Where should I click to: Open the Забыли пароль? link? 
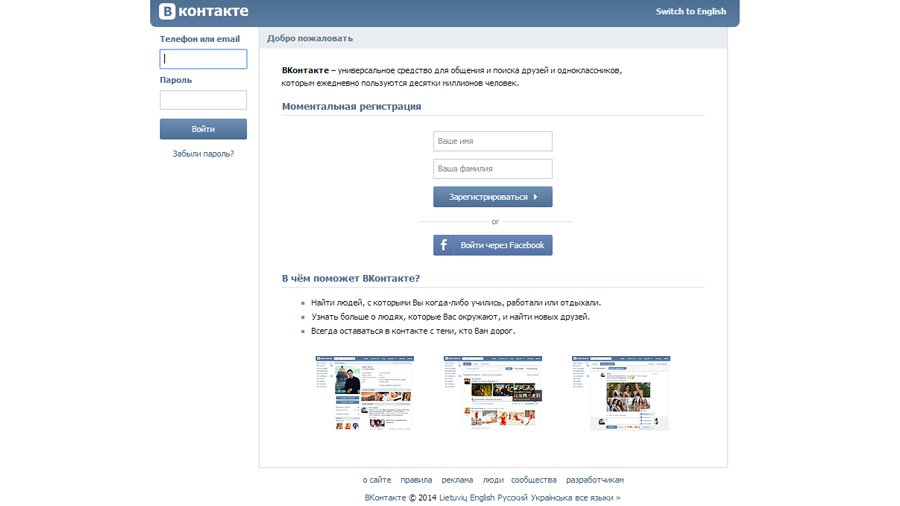pyautogui.click(x=203, y=154)
